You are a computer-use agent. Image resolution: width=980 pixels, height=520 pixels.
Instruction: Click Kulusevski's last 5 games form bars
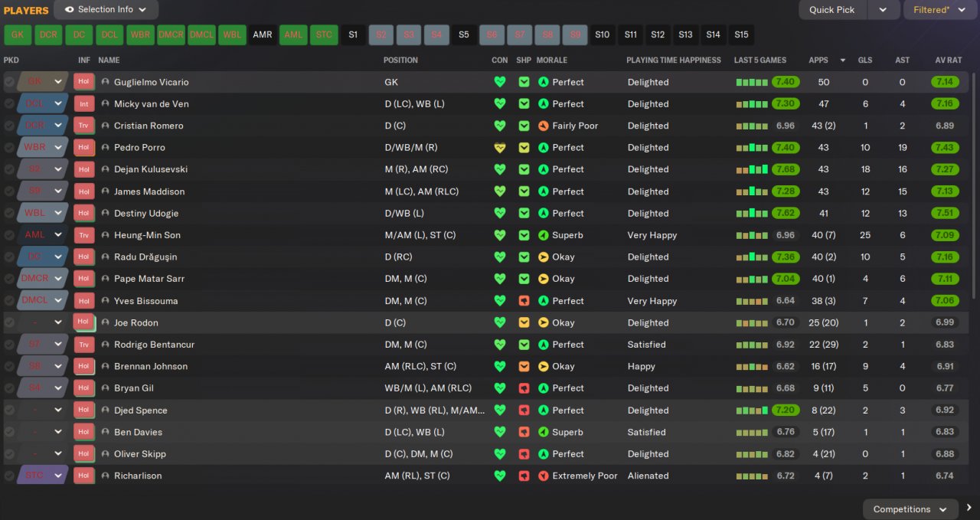click(x=752, y=169)
